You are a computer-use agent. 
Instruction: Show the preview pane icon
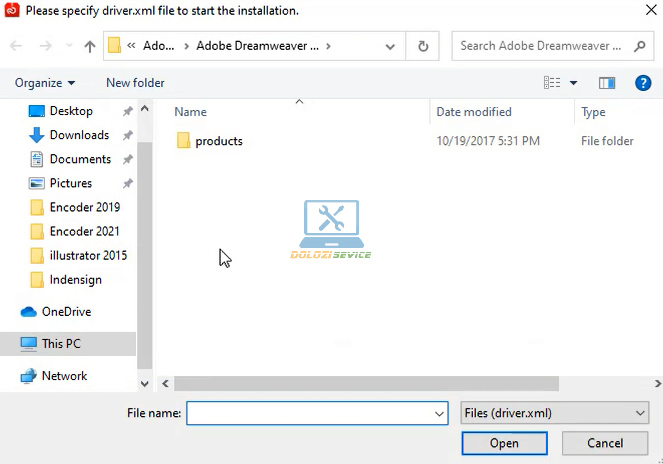click(x=606, y=83)
